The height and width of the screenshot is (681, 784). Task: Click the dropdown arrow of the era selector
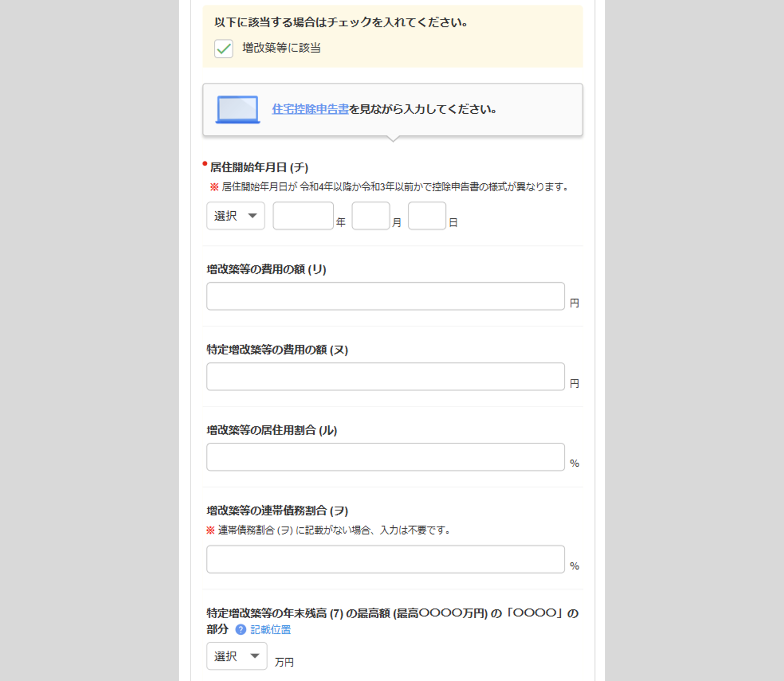[253, 216]
